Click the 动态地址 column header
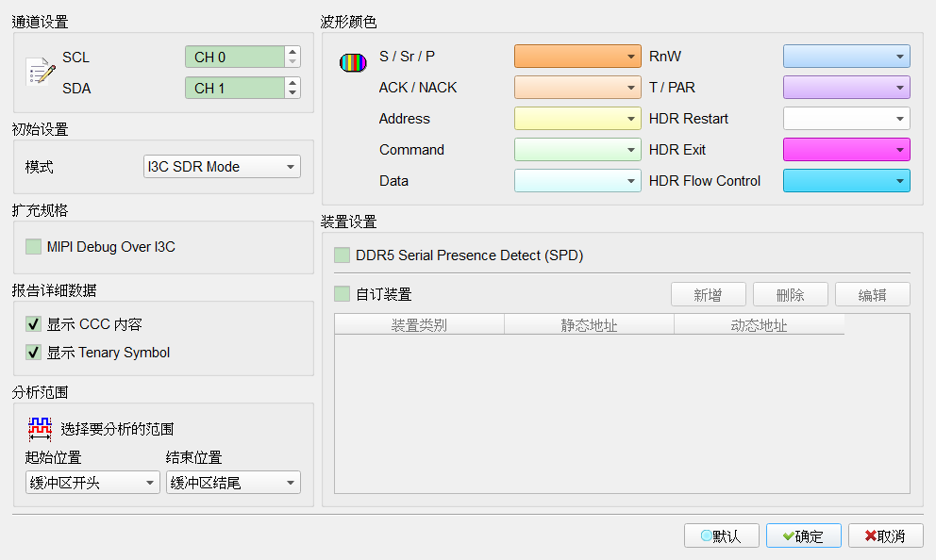 (x=760, y=324)
